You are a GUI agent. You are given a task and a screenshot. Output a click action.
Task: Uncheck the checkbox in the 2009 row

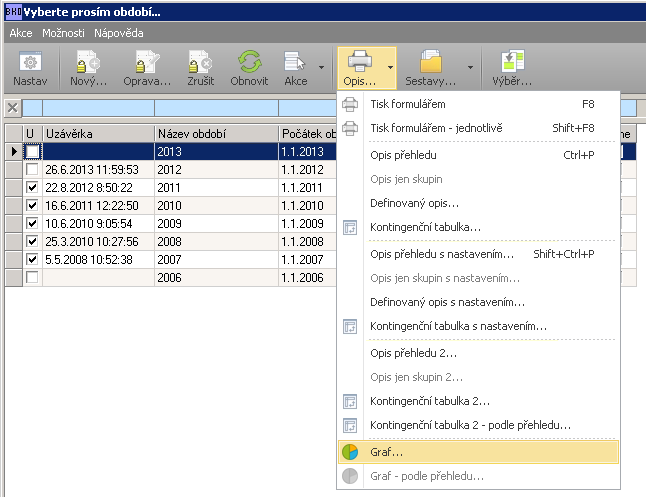click(32, 223)
